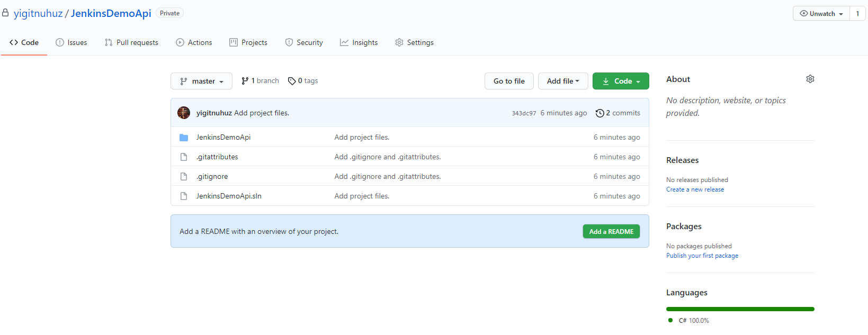The height and width of the screenshot is (335, 868).
Task: Click the Insights tab graph icon
Action: pyautogui.click(x=344, y=42)
